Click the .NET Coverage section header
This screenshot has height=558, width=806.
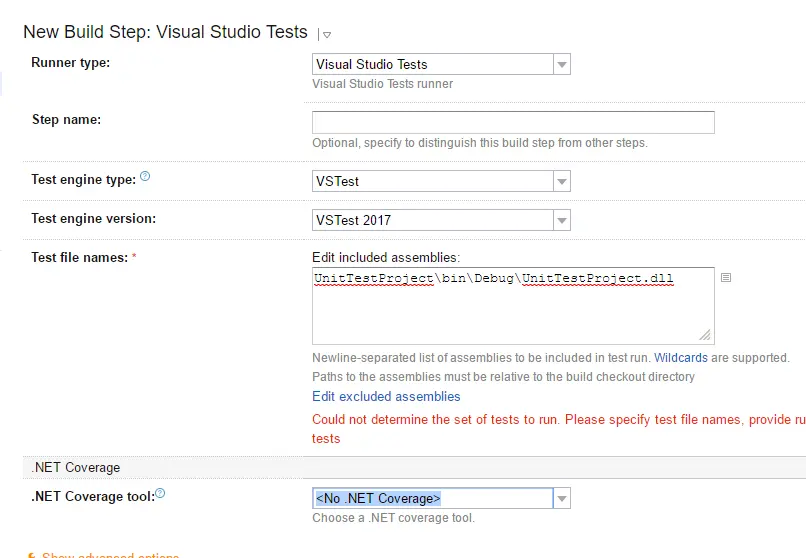click(x=76, y=468)
